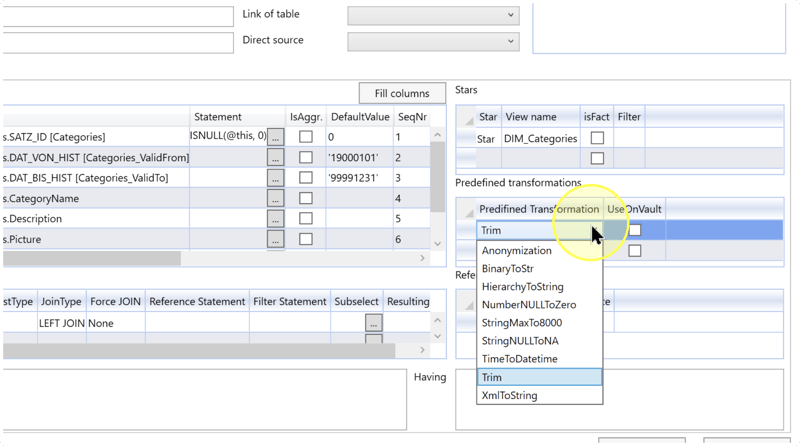Open statement editor for s.CategoryName row
Image resolution: width=800 pixels, height=446 pixels.
pyautogui.click(x=276, y=198)
